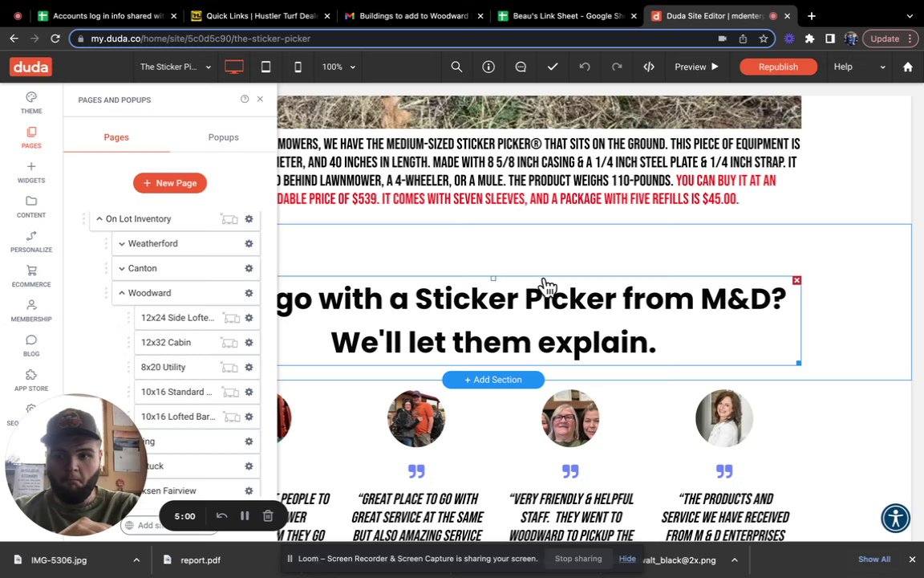Switch to Beau's Link Sheet tab
Screen dimensions: 924x578
point(565,16)
